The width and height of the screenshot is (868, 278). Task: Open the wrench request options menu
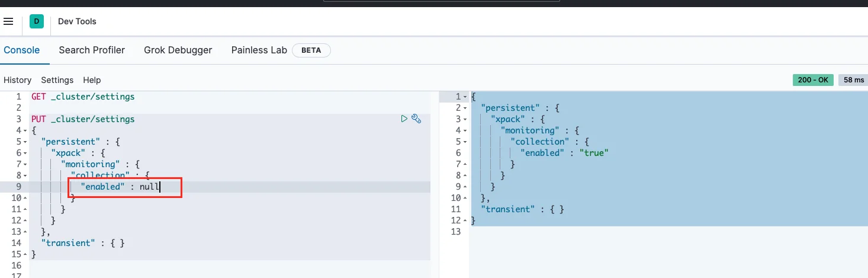tap(416, 119)
